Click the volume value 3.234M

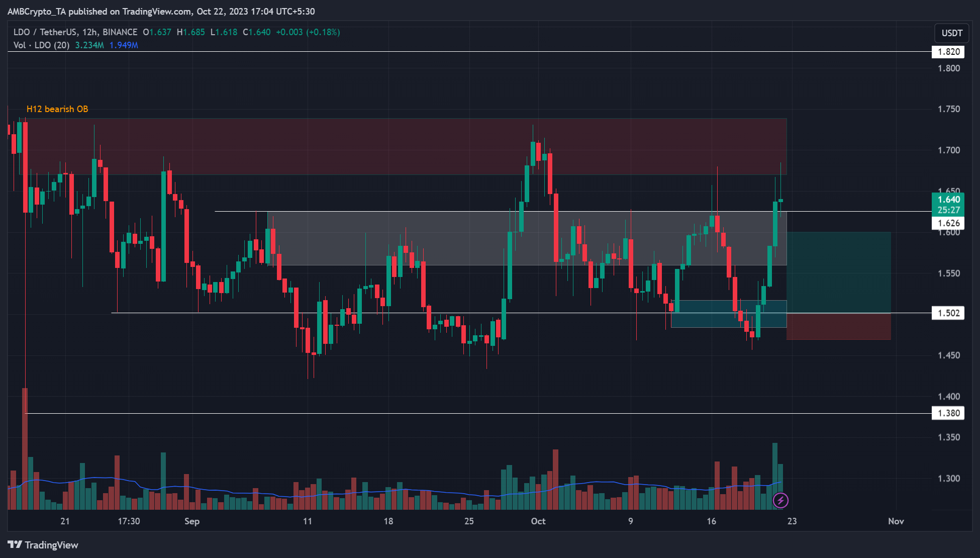click(x=89, y=45)
